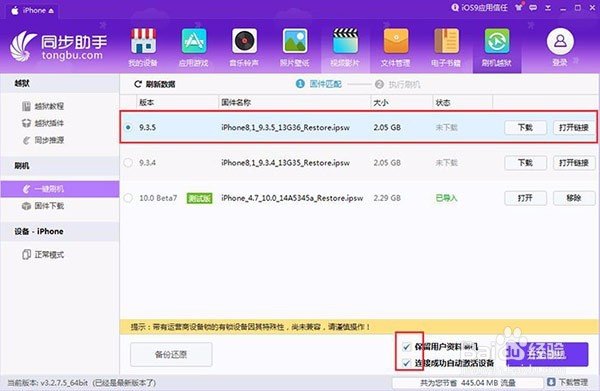Open iOS9应用信任 help link in title bar
The width and height of the screenshot is (600, 391).
[479, 7]
